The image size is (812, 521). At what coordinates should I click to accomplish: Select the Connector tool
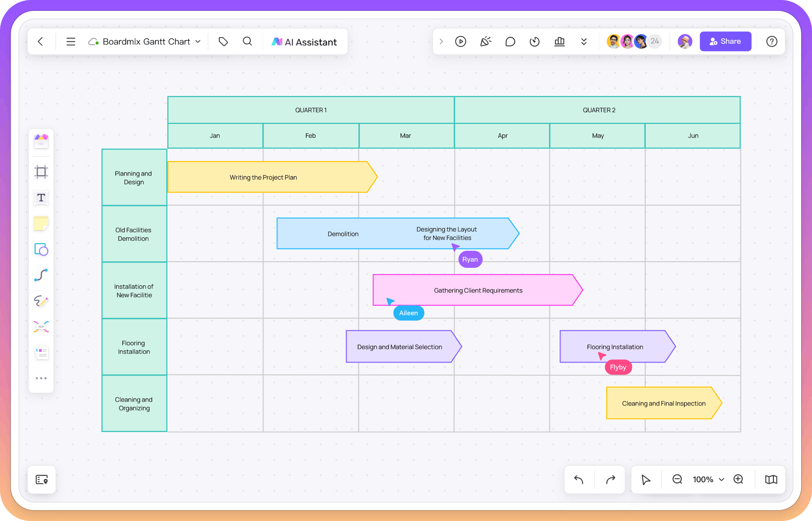41,275
